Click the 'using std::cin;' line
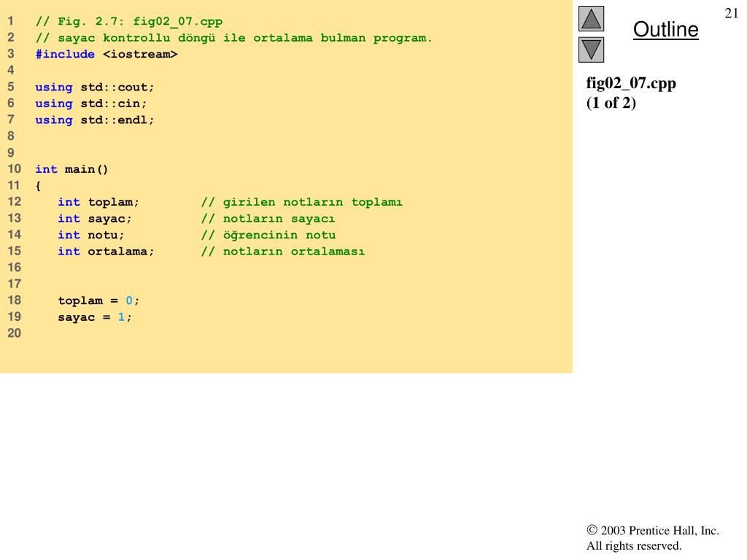The height and width of the screenshot is (560, 747). [91, 104]
